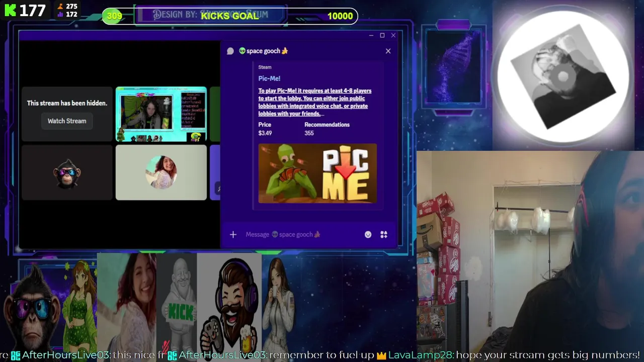The width and height of the screenshot is (644, 362).
Task: Focus the Message space gooch input field
Action: click(x=302, y=234)
